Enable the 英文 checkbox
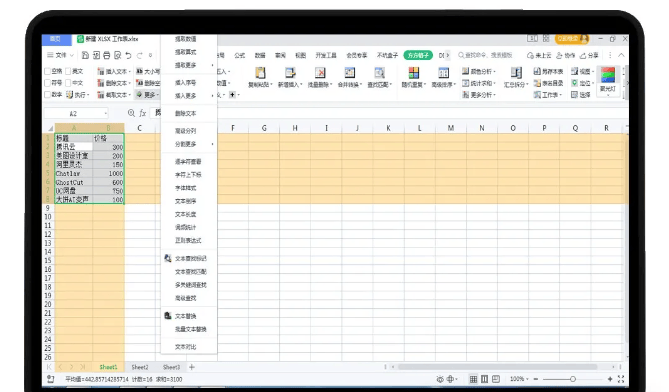 [x=68, y=71]
